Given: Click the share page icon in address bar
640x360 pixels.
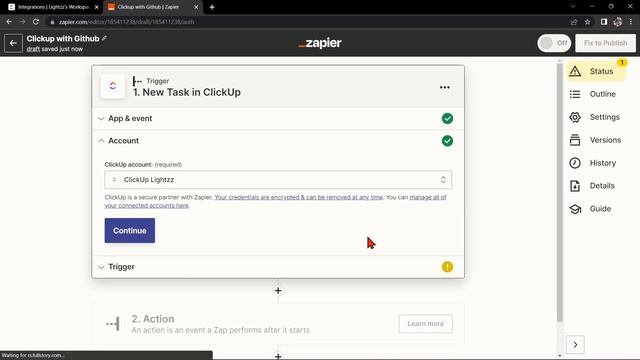Looking at the screenshot, I should 574,22.
